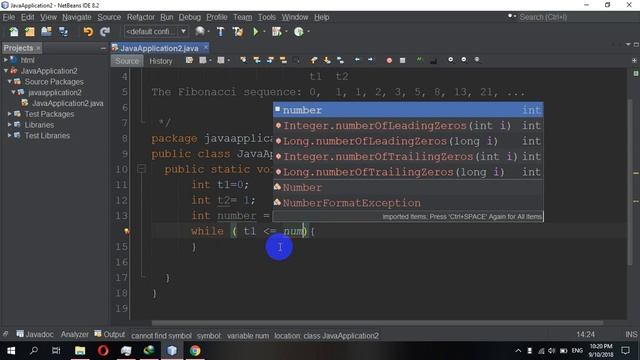Click the reset zoom magnifier icon
This screenshot has width=640, height=360.
click(477, 60)
